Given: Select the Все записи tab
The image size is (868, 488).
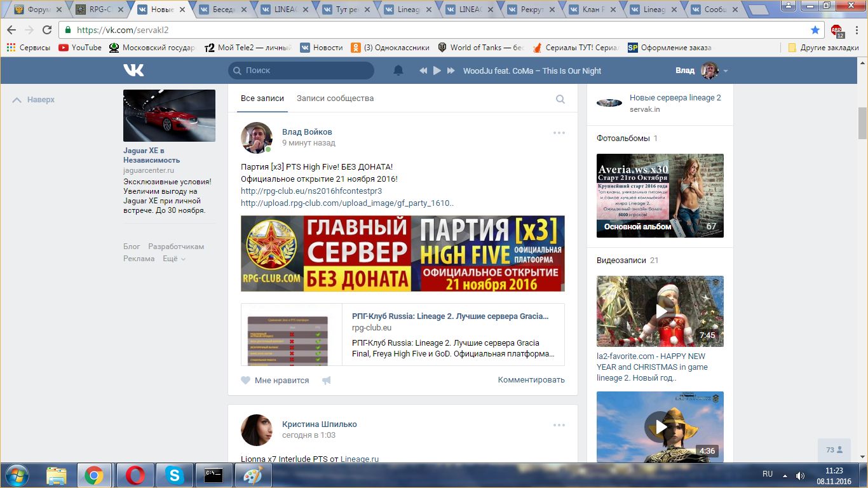Looking at the screenshot, I should coord(261,98).
